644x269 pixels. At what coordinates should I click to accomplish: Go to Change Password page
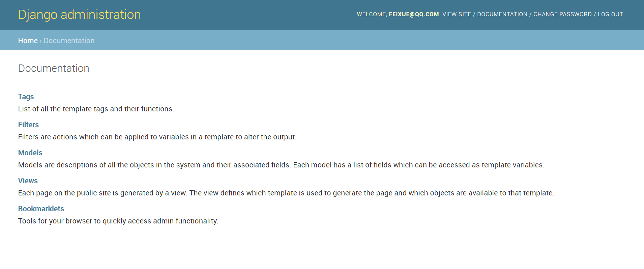(x=562, y=14)
